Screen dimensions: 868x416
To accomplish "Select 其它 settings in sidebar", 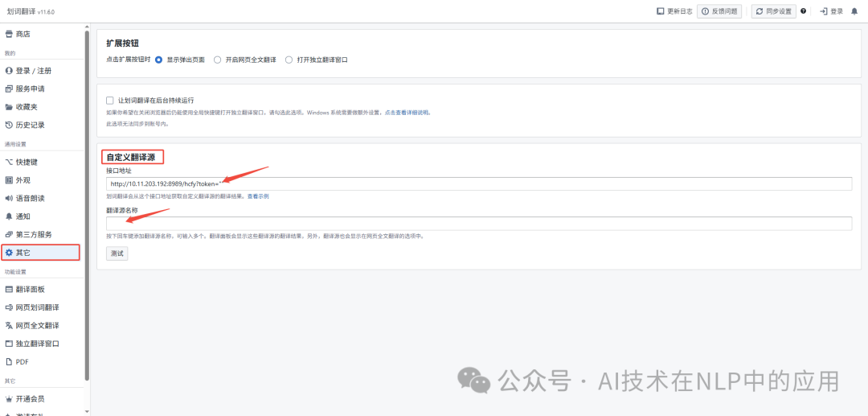I will 40,253.
